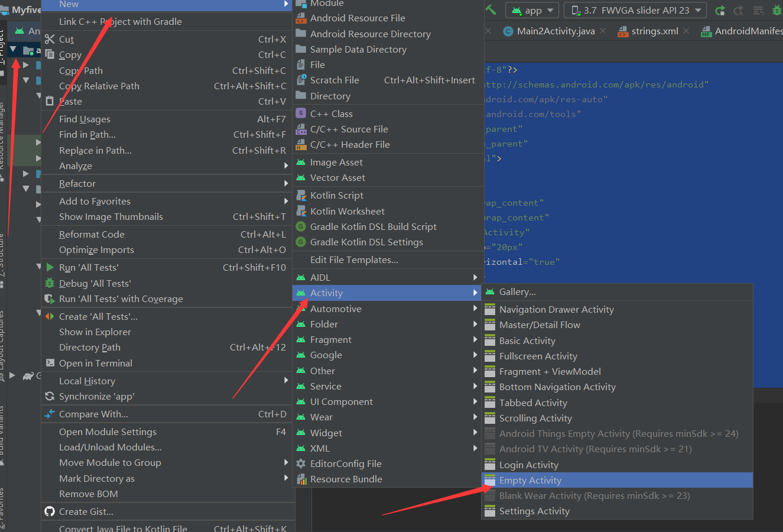Screen dimensions: 783x532
Task: Click Link C++ Project with Gradle
Action: [168, 21]
